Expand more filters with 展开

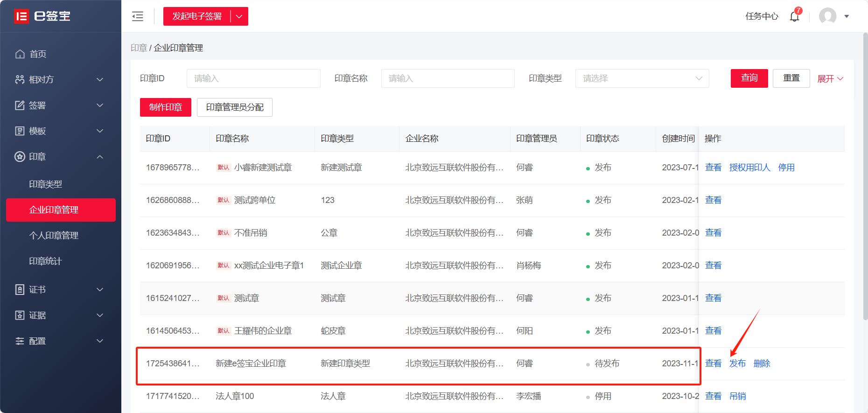[x=830, y=79]
